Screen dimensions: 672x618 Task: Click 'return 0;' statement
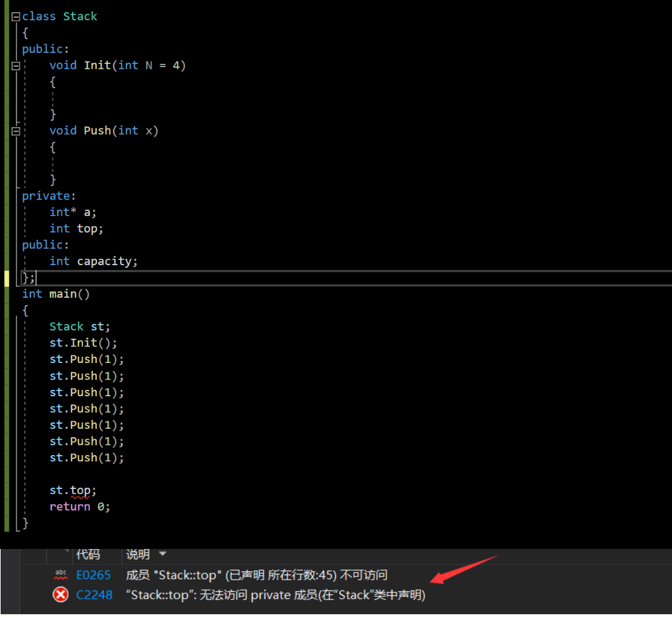pyautogui.click(x=80, y=507)
